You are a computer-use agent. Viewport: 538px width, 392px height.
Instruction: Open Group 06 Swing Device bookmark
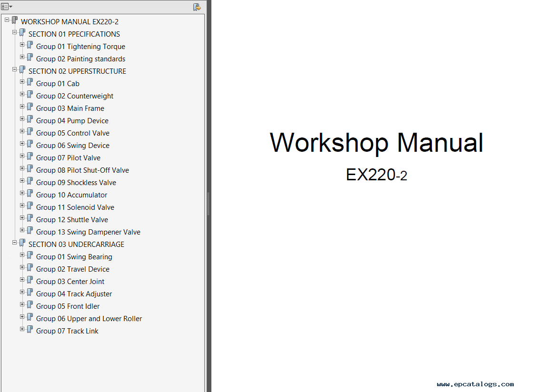tap(73, 146)
